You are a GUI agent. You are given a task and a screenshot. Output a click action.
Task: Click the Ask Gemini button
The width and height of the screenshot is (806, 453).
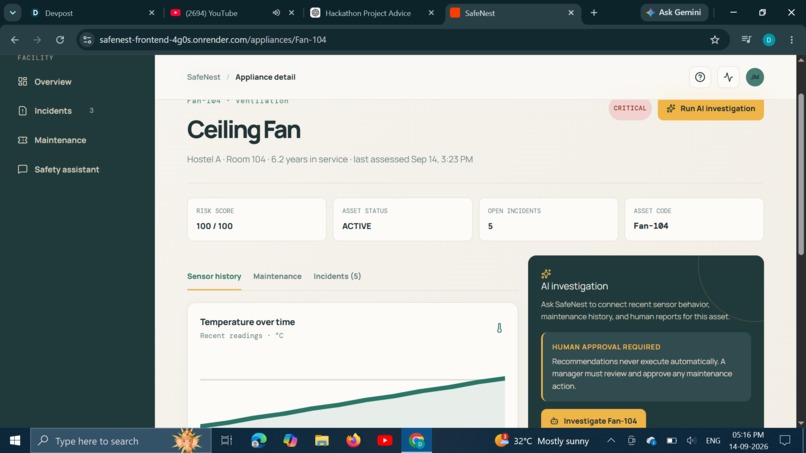674,12
